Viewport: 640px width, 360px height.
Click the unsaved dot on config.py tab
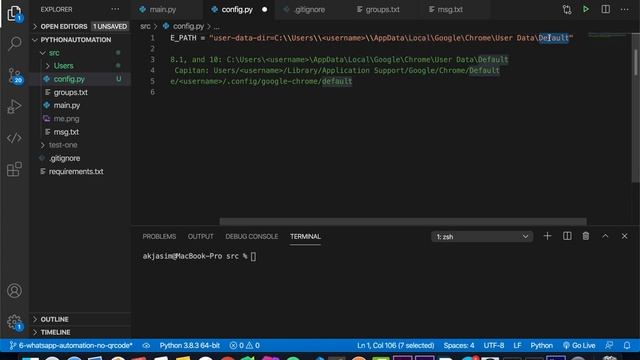(264, 9)
